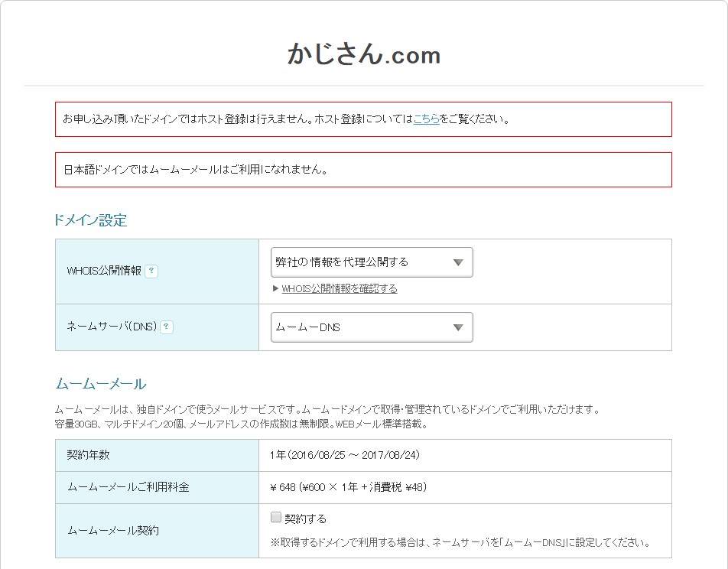Click the Japanese domain mail notice banner
The image size is (728, 569).
(x=363, y=169)
